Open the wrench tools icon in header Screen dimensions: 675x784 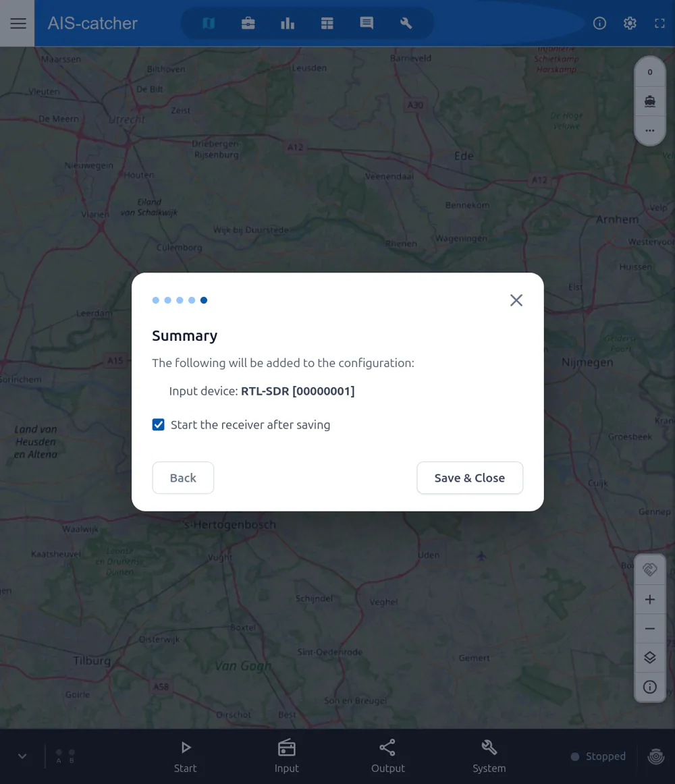point(406,24)
